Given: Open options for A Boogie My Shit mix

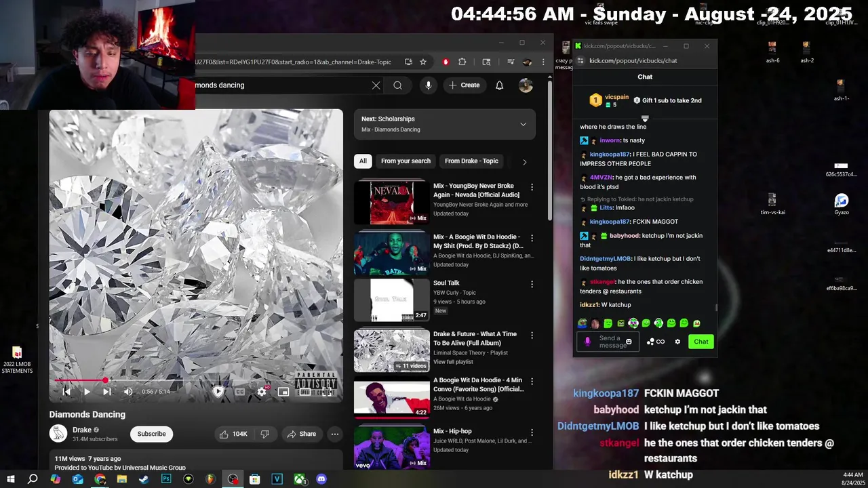Looking at the screenshot, I should click(532, 238).
